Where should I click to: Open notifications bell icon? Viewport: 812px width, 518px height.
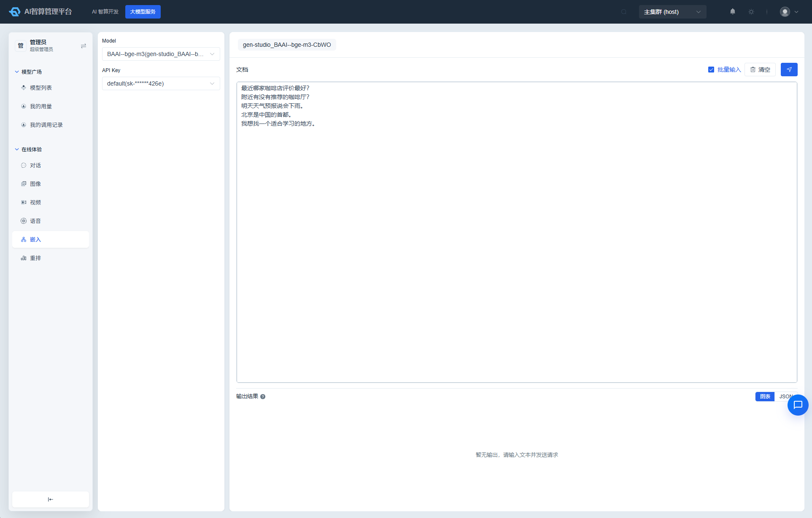click(x=733, y=12)
